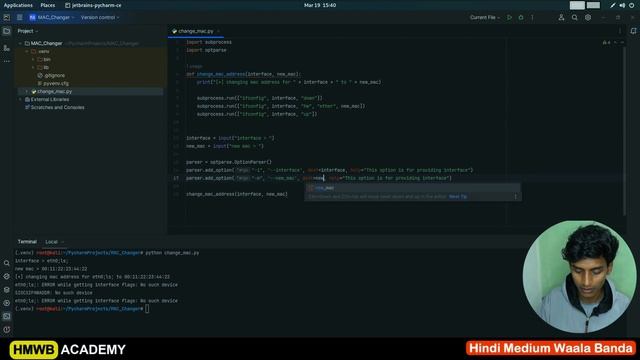Open the Local terminal tab dropdown arrow
Screen dimensions: 640x360
point(62,242)
